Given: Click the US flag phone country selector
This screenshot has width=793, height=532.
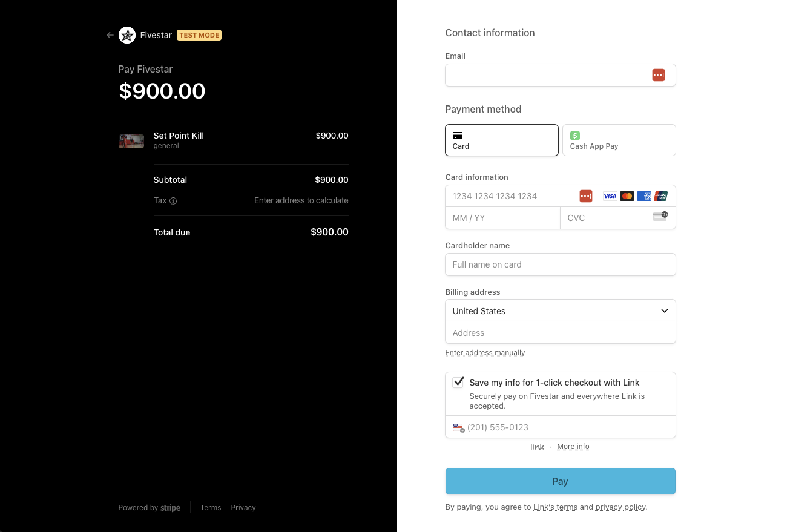Looking at the screenshot, I should click(458, 427).
